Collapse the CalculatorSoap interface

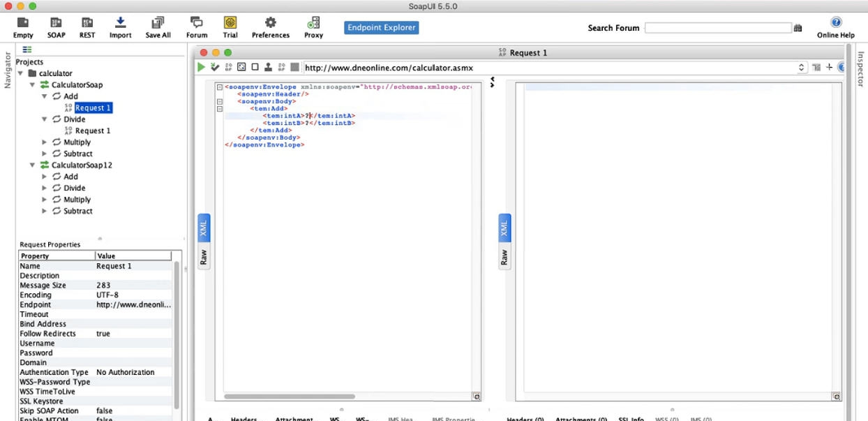coord(32,84)
